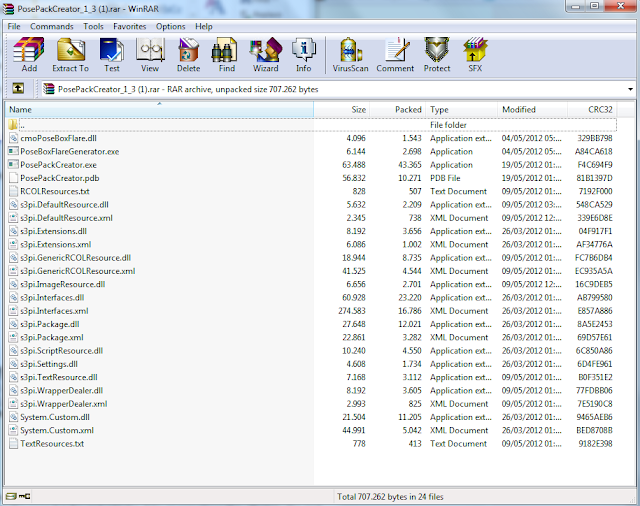The width and height of the screenshot is (640, 506).
Task: Click the Delete toolbar icon
Action: [189, 55]
